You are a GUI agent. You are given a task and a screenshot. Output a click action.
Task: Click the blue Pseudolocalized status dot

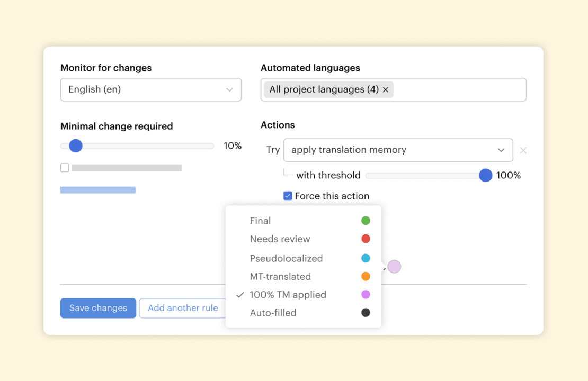point(366,258)
